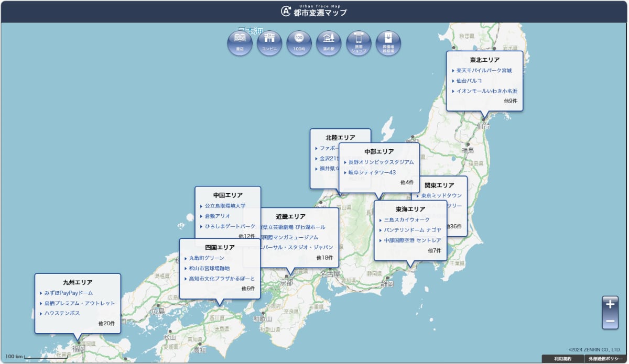Screen dimensions: 629x364
Task: Select the rightmost category icon in top row
Action: click(388, 42)
